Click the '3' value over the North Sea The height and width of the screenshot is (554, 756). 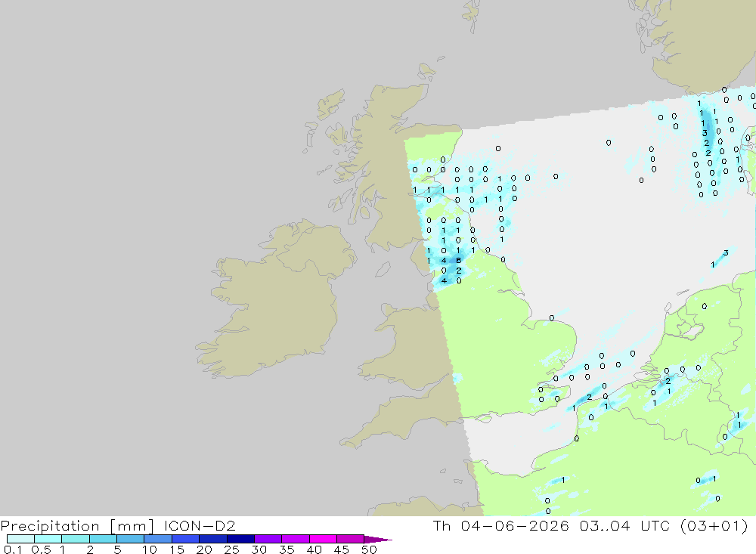[726, 252]
